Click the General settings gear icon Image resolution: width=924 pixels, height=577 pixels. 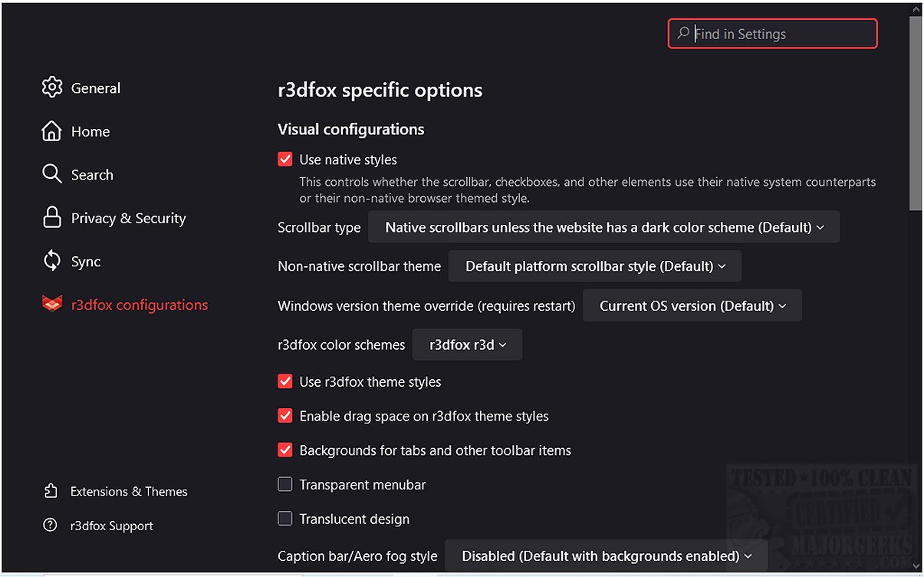pos(52,87)
